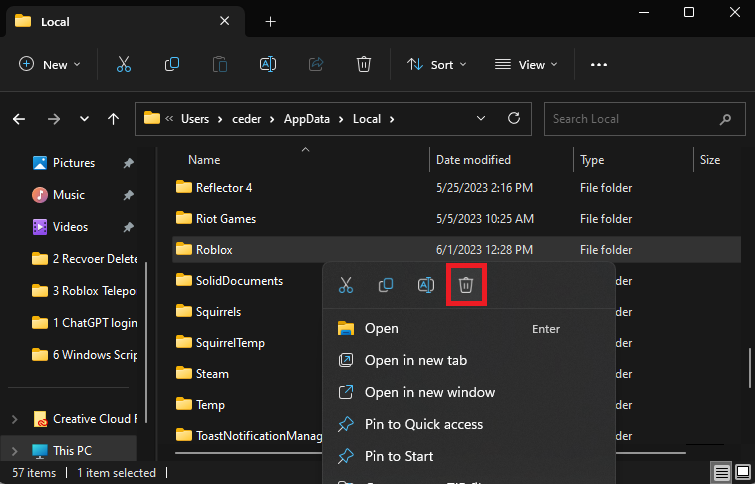Click the Copy icon in top toolbar

172,64
